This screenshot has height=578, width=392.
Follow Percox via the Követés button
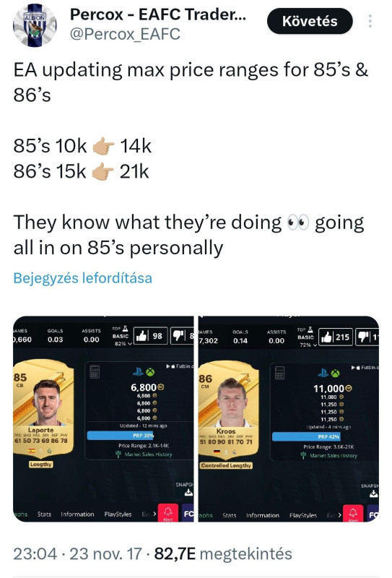coord(310,22)
